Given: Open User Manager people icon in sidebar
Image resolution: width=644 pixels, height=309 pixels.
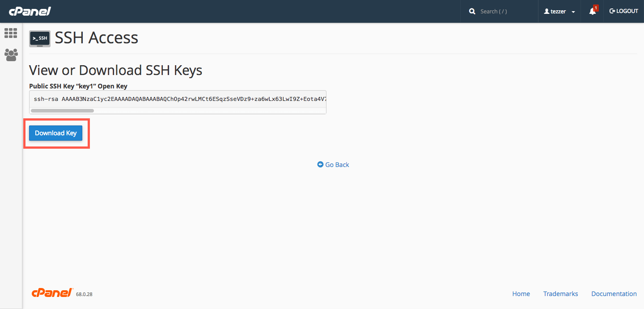Looking at the screenshot, I should 11,55.
